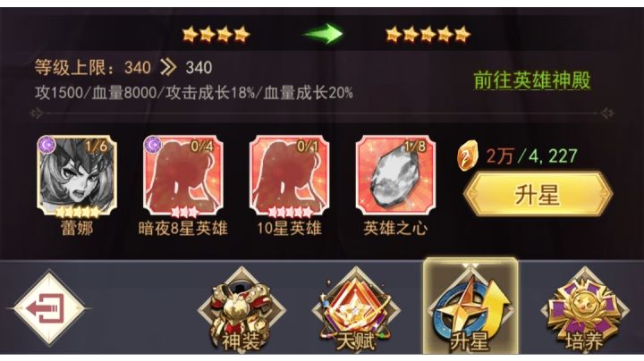644x361 pixels.
Task: Tap the purple faction badge on 暗夜8星英雄
Action: click(153, 144)
